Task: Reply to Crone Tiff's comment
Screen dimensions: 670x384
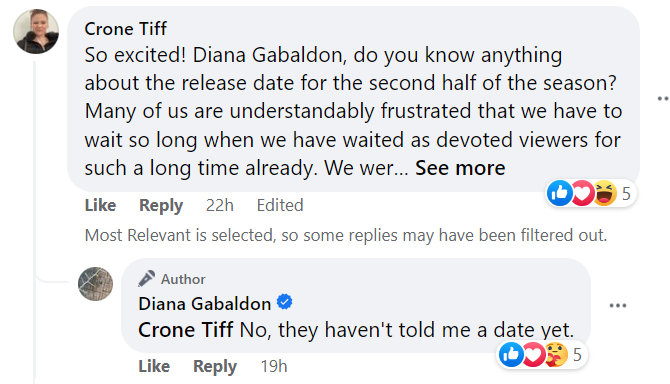Action: 161,205
